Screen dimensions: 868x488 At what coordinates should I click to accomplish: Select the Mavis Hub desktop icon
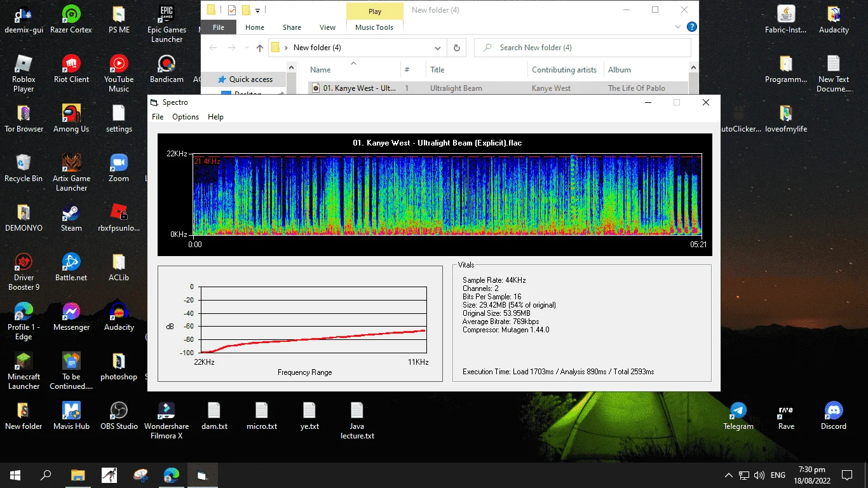71,416
